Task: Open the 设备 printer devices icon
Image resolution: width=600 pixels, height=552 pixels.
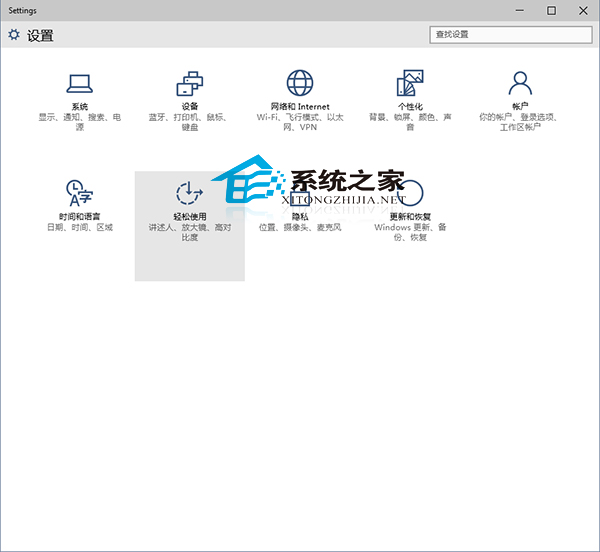Action: coord(190,83)
